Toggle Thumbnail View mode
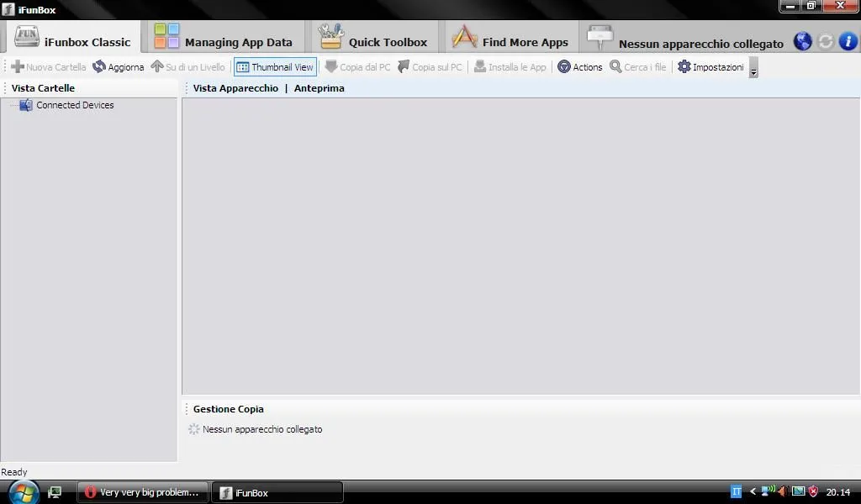Screen dimensions: 861x504 tap(275, 67)
